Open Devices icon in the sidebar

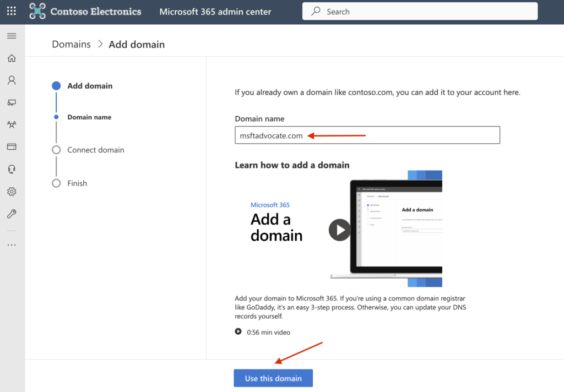(x=12, y=102)
